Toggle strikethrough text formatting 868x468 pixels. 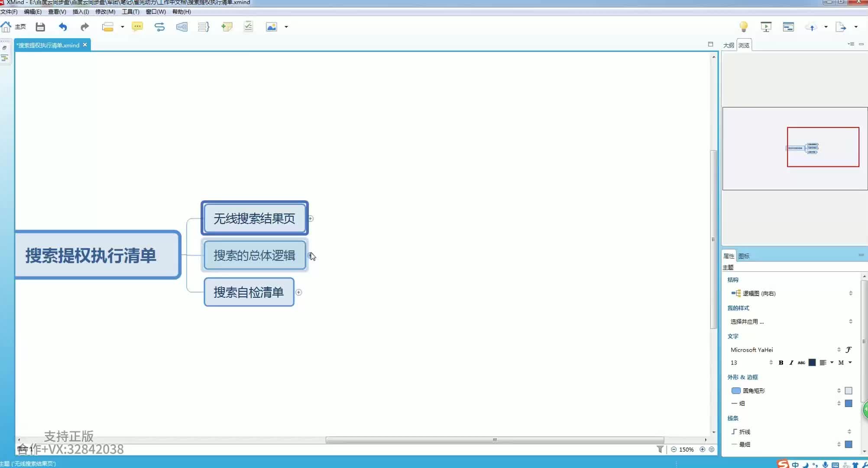click(802, 363)
